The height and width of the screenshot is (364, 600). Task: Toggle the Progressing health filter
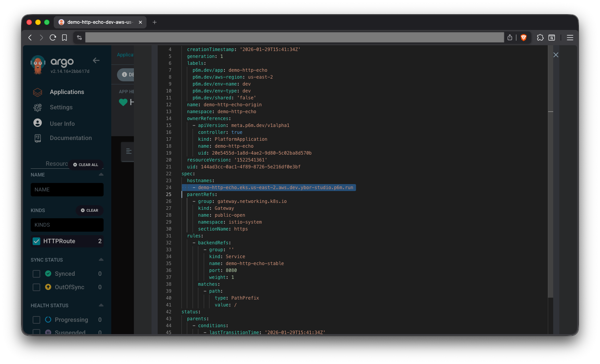pyautogui.click(x=36, y=320)
